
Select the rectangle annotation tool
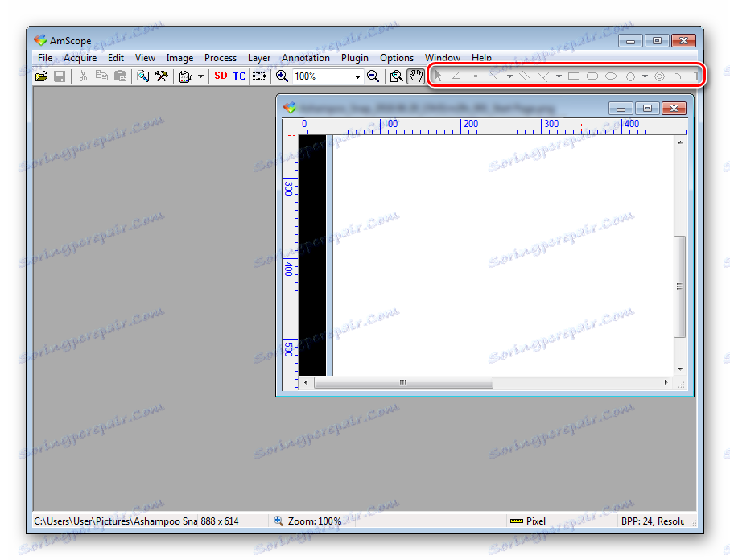[574, 76]
